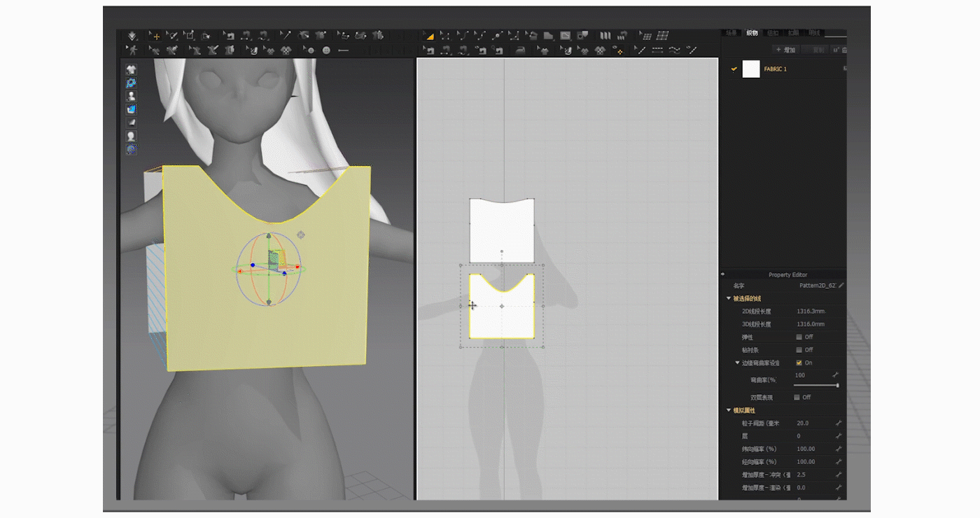The height and width of the screenshot is (518, 980).
Task: Click wrench icon on 纬向缩率 row
Action: (x=838, y=449)
